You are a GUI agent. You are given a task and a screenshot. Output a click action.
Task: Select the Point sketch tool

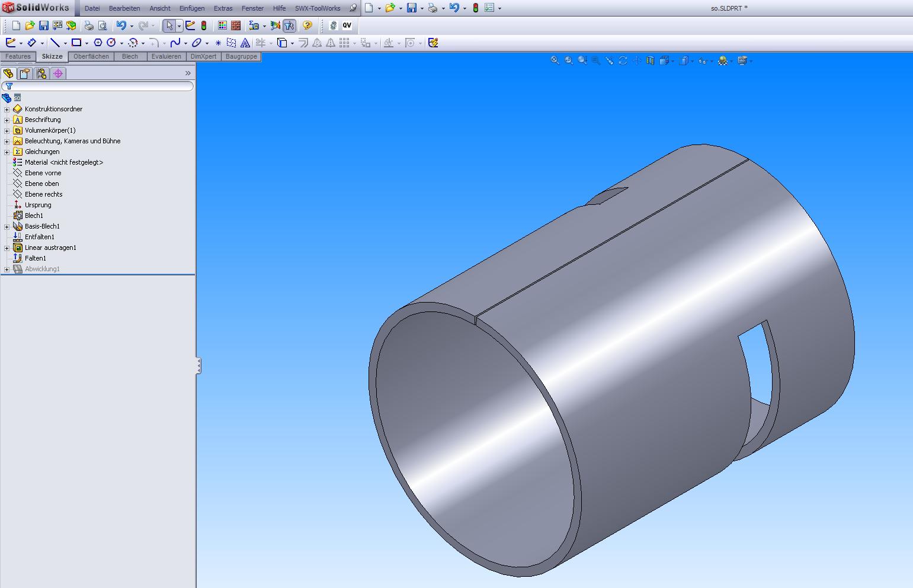click(218, 43)
